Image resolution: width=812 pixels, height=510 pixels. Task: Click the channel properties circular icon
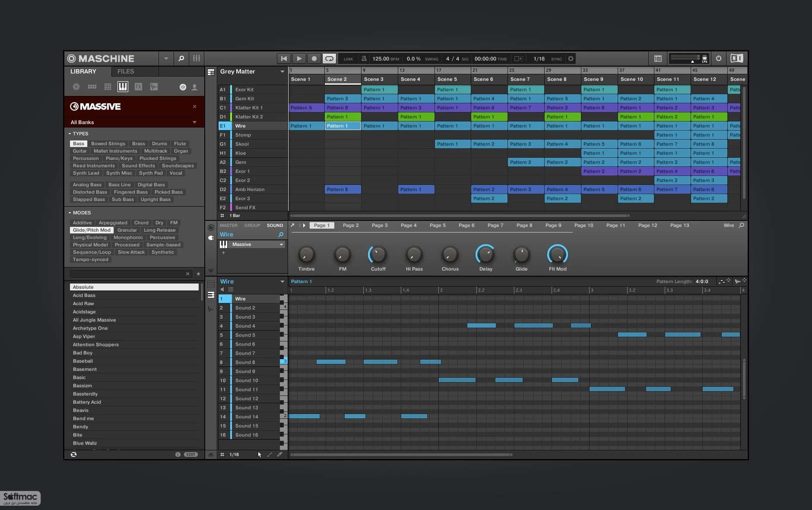pos(211,227)
